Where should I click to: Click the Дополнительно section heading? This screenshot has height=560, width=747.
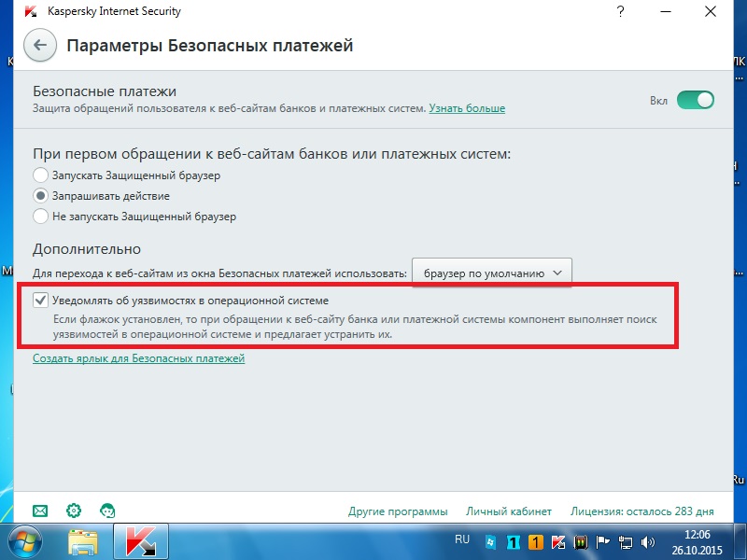tap(87, 249)
